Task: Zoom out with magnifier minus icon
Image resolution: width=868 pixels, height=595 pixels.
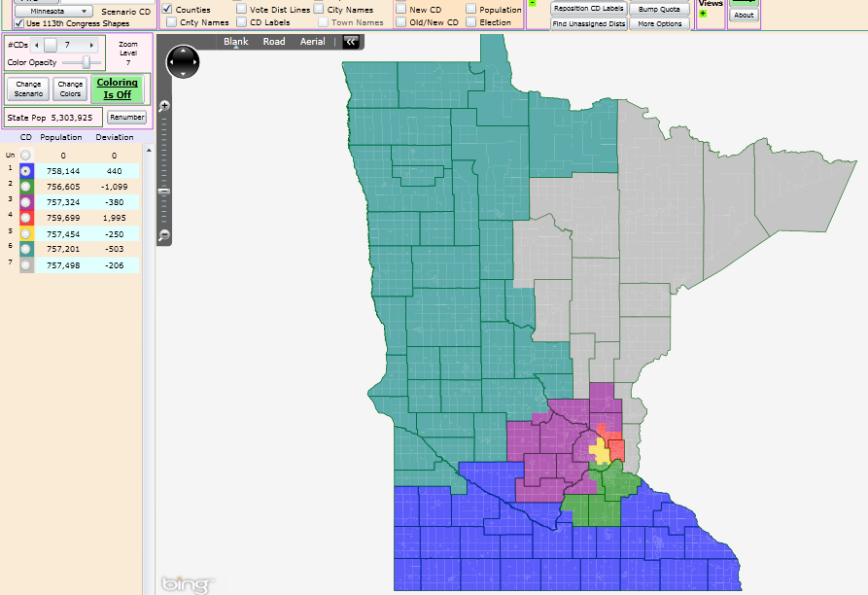Action: [x=164, y=236]
